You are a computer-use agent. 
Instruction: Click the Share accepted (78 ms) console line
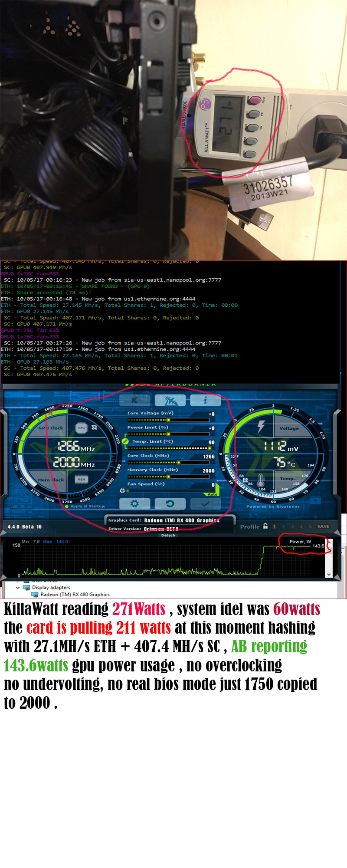coord(46,293)
